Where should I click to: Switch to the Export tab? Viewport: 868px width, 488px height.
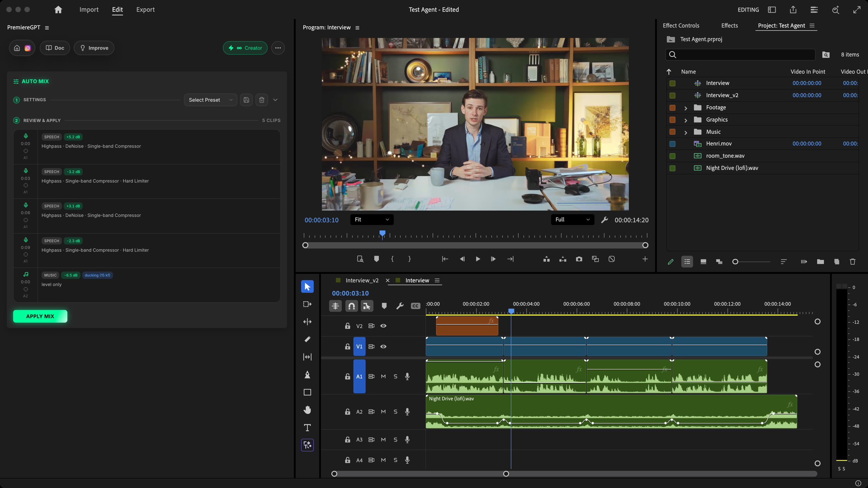click(145, 10)
